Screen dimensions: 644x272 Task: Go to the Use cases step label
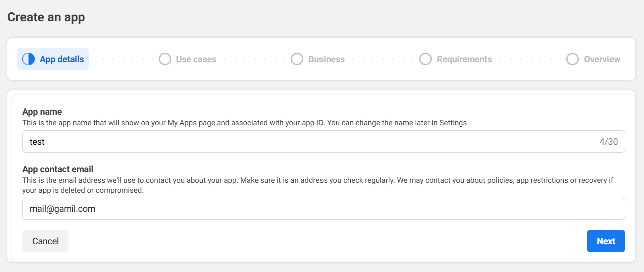(x=196, y=59)
